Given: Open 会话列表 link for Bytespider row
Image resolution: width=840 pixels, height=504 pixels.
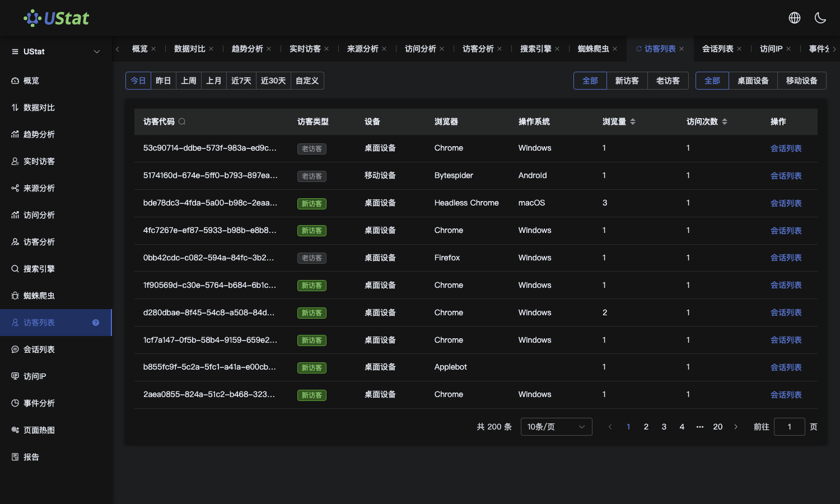Looking at the screenshot, I should click(786, 176).
